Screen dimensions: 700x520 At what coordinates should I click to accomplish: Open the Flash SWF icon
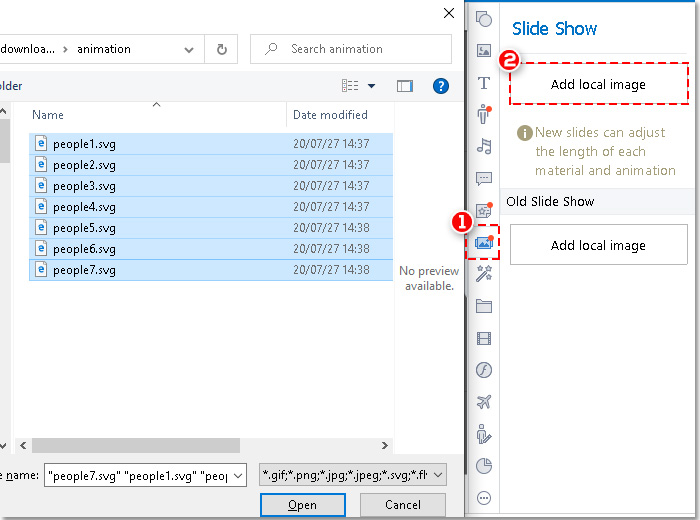tap(484, 370)
